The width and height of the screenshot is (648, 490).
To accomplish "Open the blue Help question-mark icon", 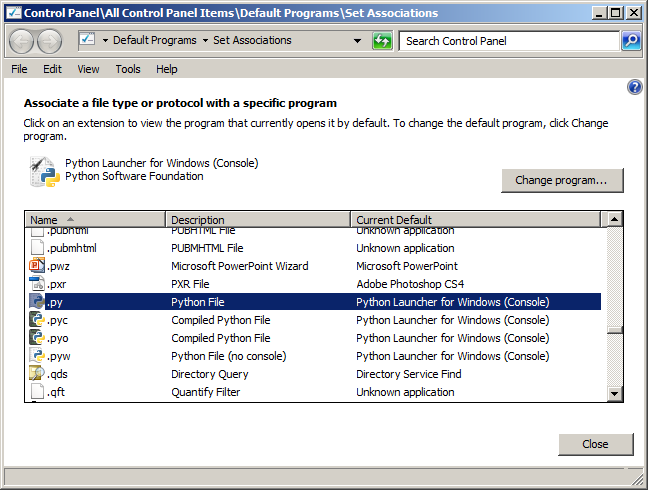I will pos(635,87).
